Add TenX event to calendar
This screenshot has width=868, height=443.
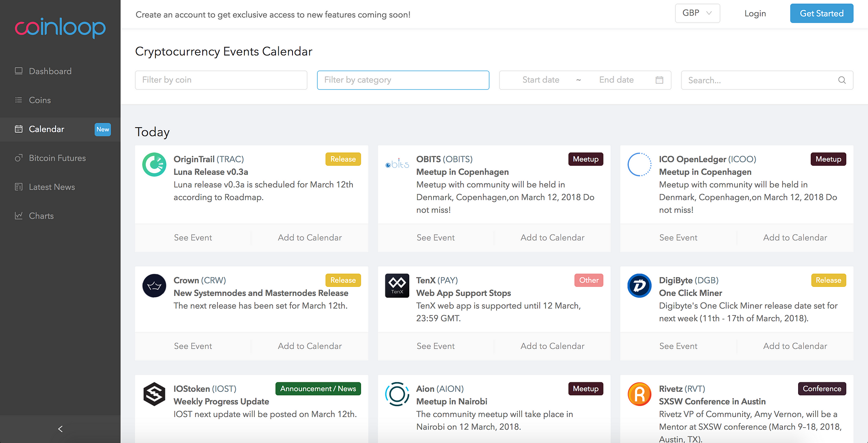click(552, 346)
